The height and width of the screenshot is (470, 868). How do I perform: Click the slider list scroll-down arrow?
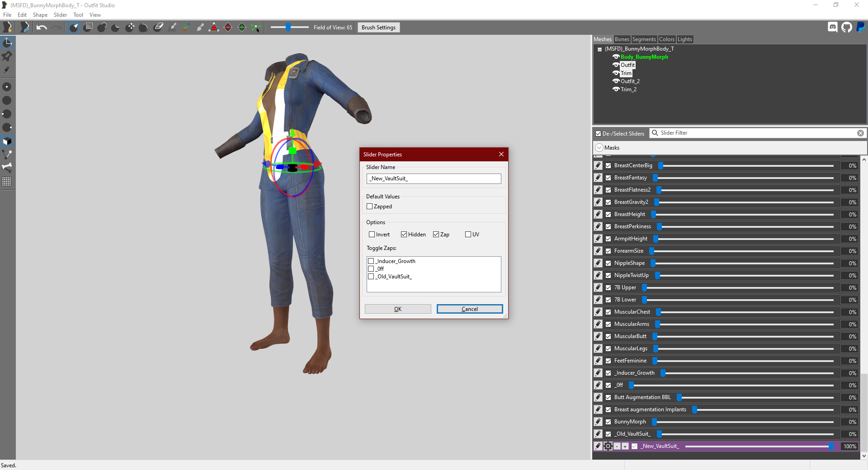click(x=864, y=456)
